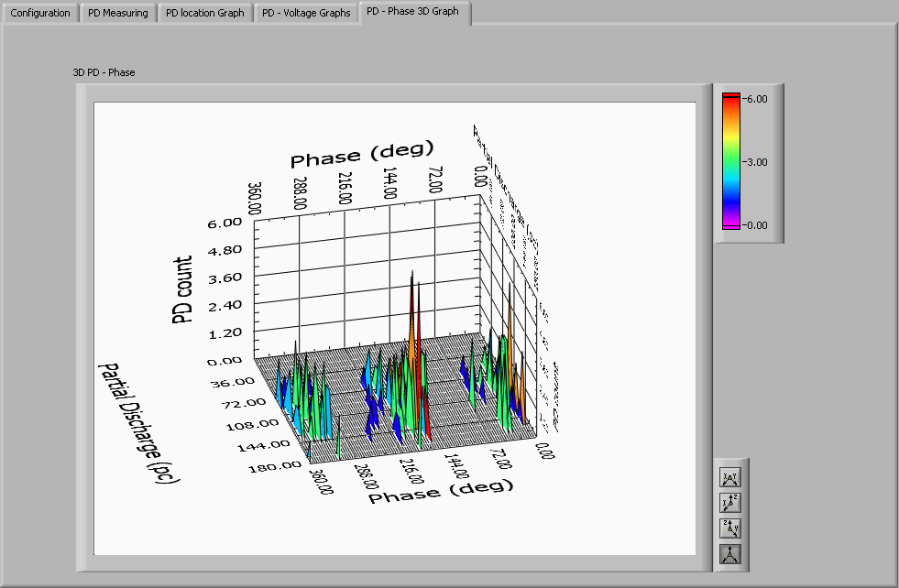Switch to the PD location Graph tab
The width and height of the screenshot is (899, 588).
(x=204, y=13)
